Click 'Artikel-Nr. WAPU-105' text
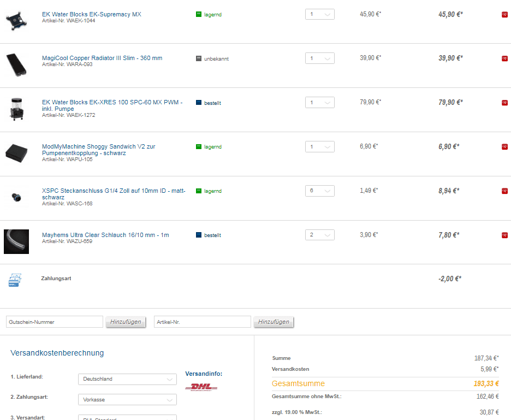Viewport: 511px width, 420px height. 67,159
